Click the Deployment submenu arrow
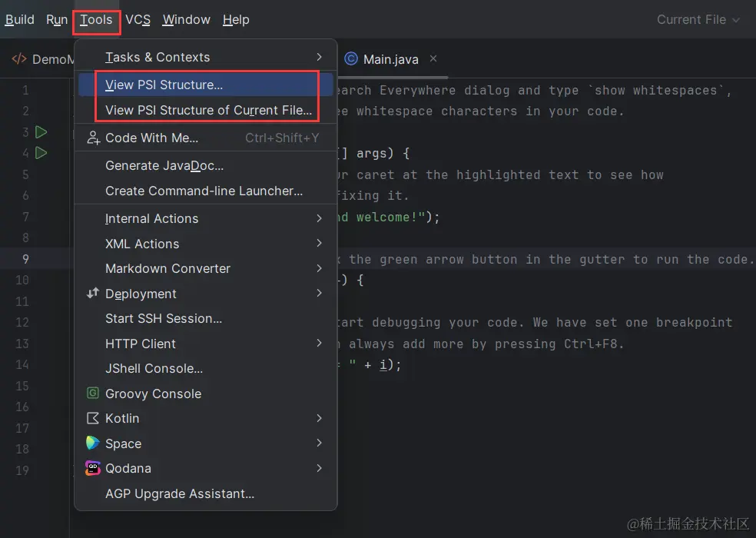The width and height of the screenshot is (756, 538). tap(319, 293)
